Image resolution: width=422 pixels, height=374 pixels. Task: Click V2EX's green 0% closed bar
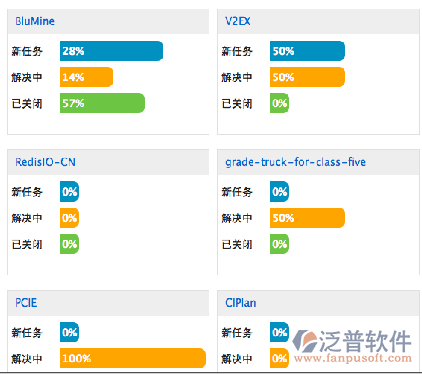pyautogui.click(x=279, y=103)
